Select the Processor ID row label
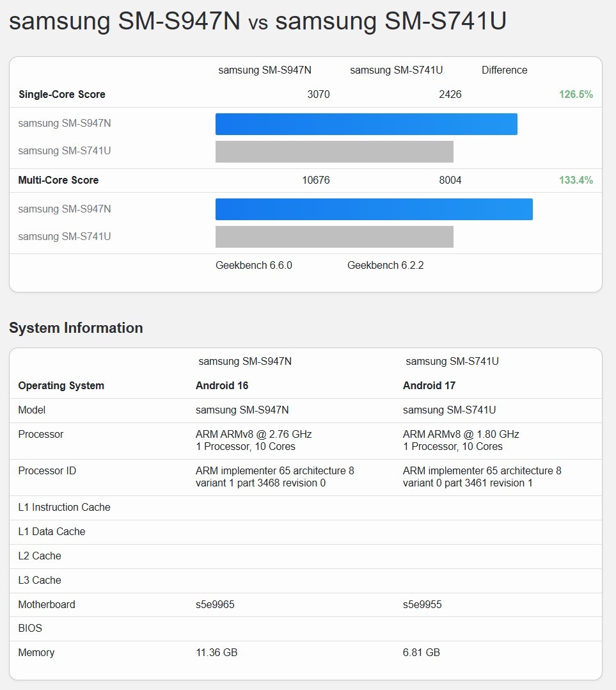 [47, 470]
